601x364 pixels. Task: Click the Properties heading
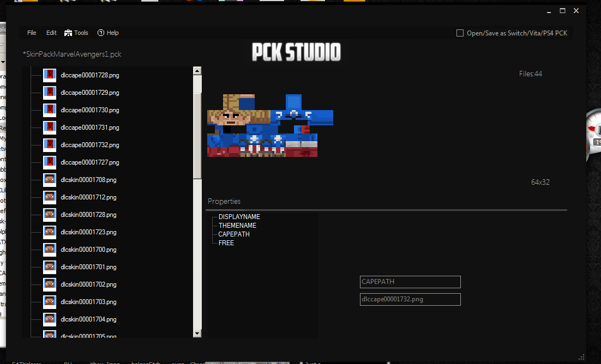click(224, 202)
